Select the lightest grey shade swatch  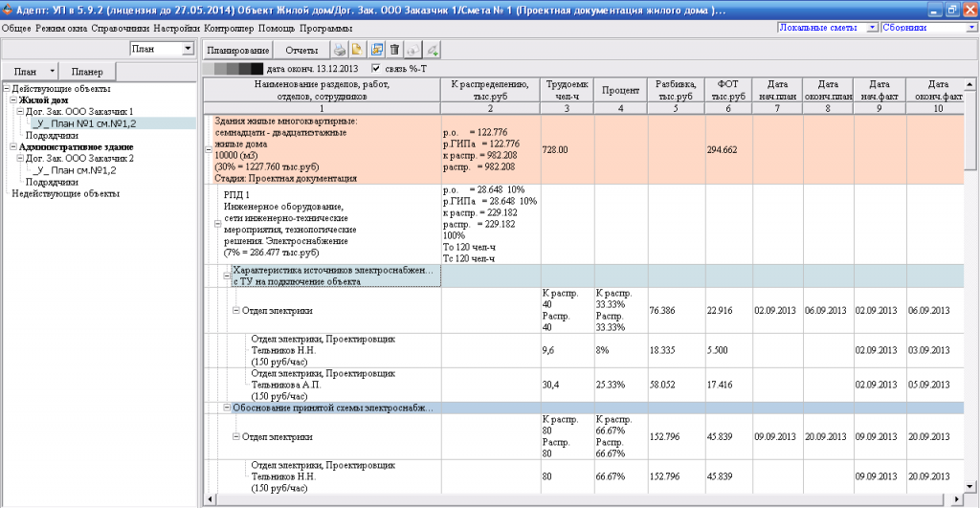tap(210, 68)
